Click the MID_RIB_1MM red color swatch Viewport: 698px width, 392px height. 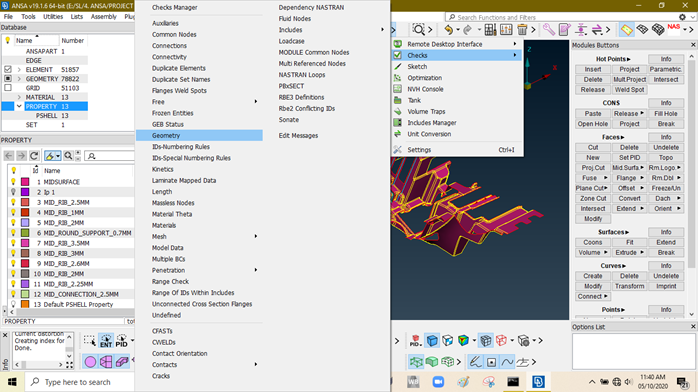25,212
